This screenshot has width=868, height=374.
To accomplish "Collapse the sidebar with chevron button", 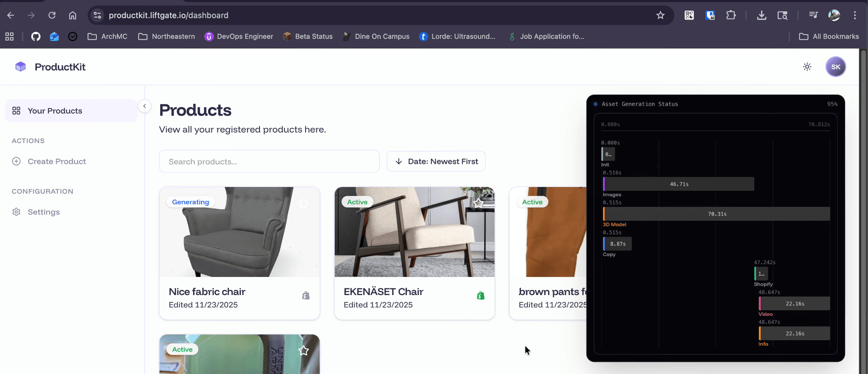I will point(145,106).
